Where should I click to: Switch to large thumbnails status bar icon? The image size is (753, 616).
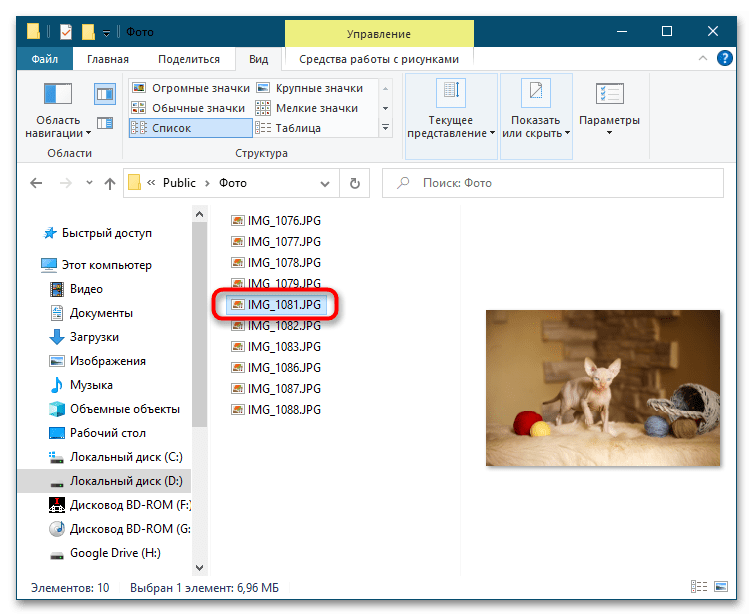[721, 587]
